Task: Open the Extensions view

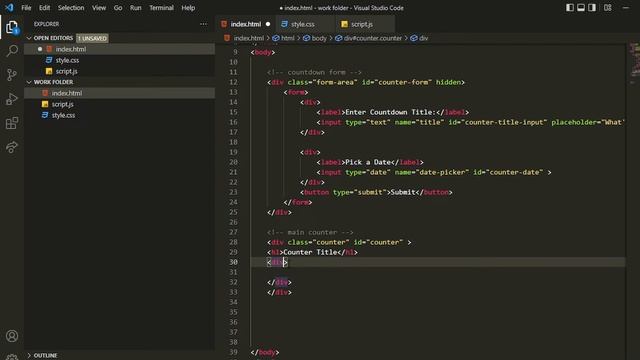Action: [x=12, y=123]
